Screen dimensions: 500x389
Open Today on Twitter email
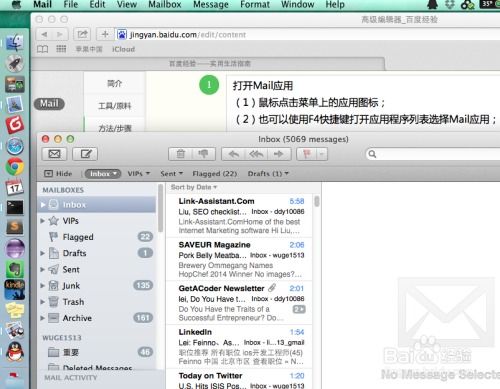point(239,379)
